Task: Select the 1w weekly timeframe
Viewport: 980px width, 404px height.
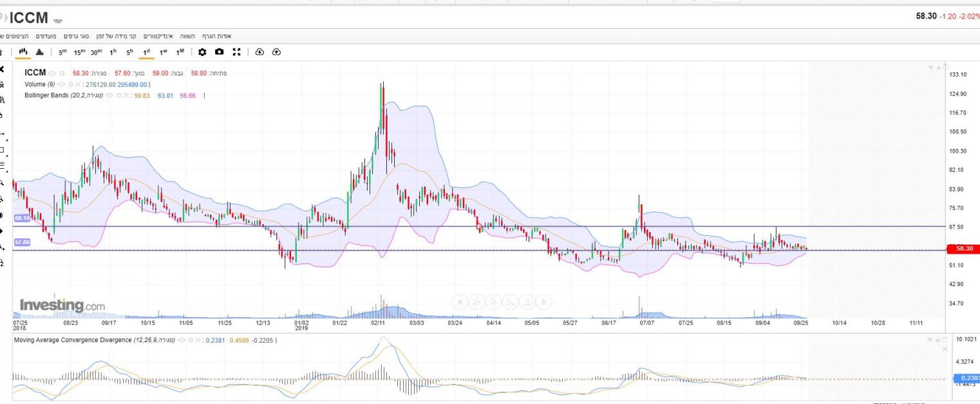Action: click(x=164, y=52)
